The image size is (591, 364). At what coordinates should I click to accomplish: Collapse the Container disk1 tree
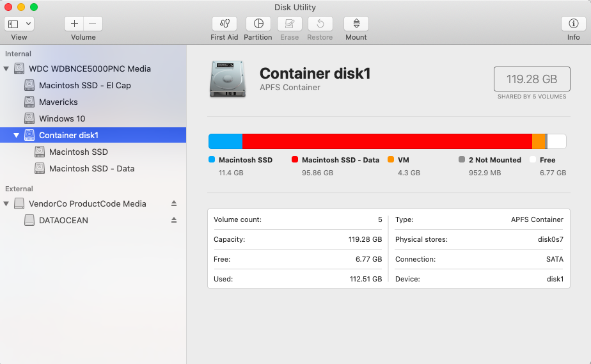point(16,135)
